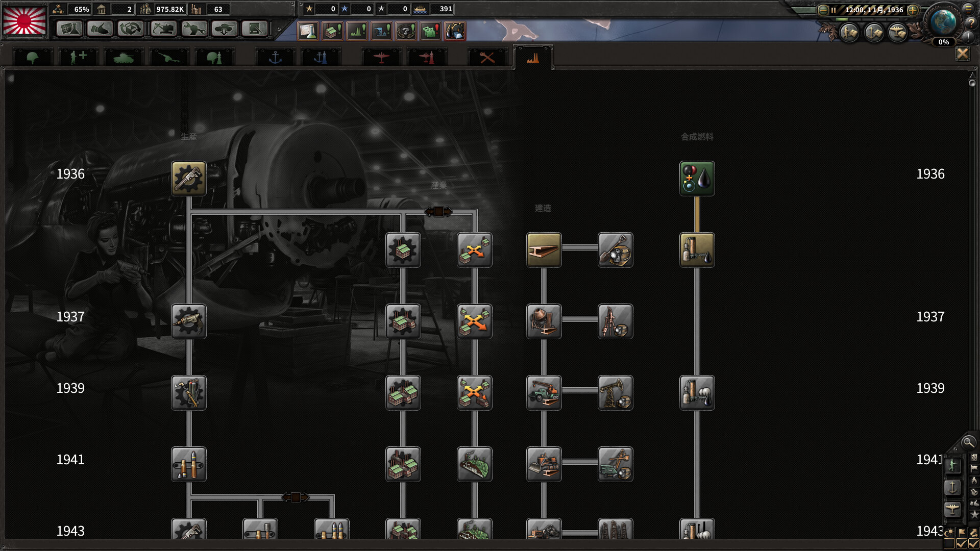
Task: Select the 1941 ammunition production technology icon
Action: pos(188,464)
